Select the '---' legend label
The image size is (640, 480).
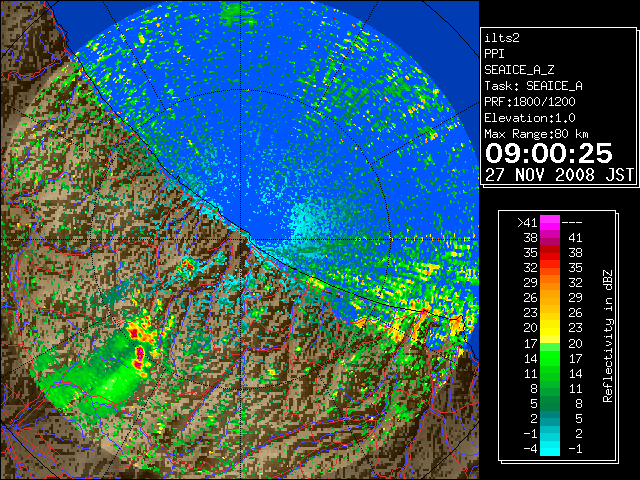coord(572,223)
